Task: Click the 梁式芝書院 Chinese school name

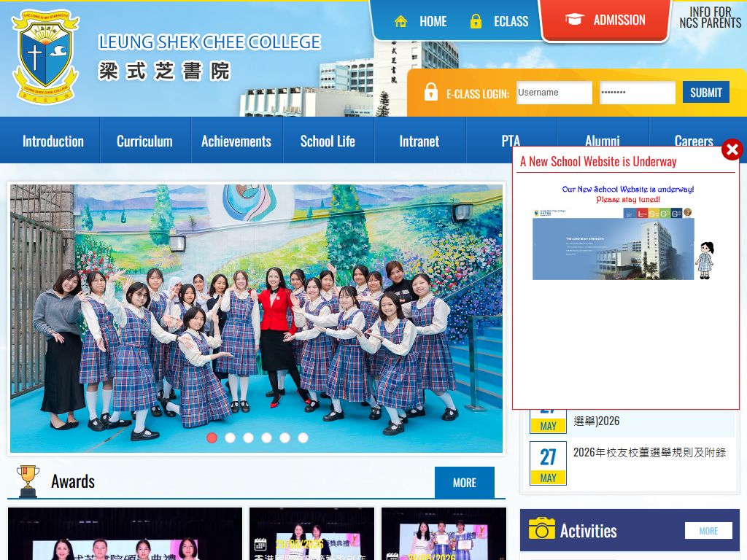Action: tap(164, 71)
